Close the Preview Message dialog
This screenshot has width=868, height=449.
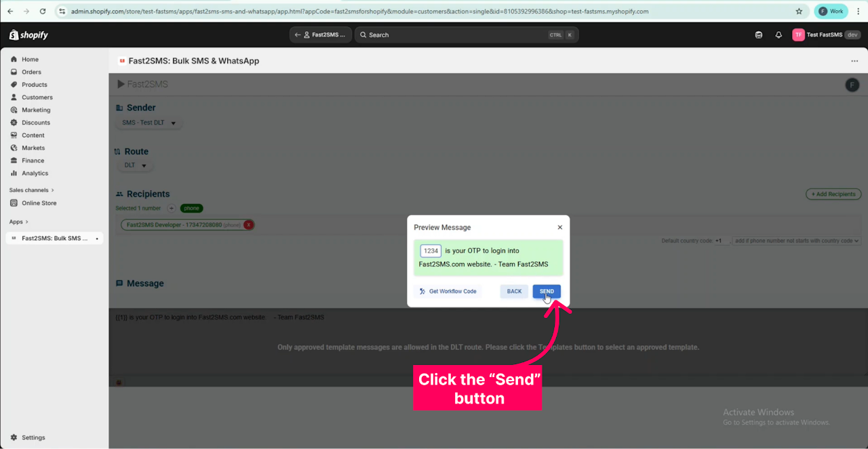(x=559, y=228)
